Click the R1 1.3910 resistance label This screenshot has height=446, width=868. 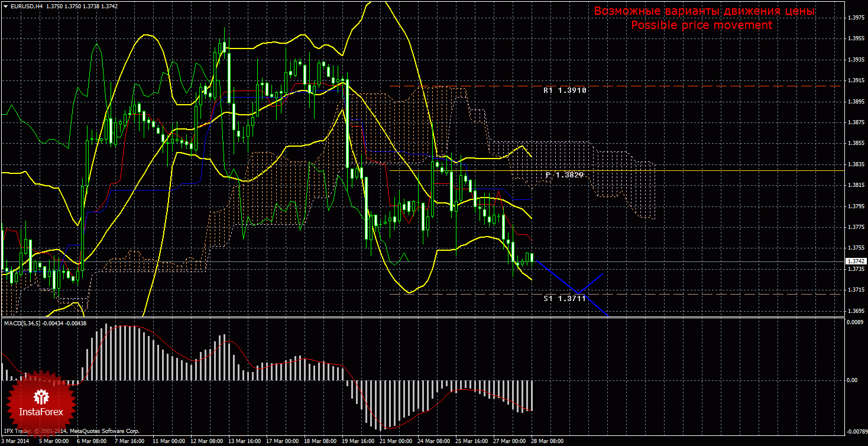tap(565, 91)
